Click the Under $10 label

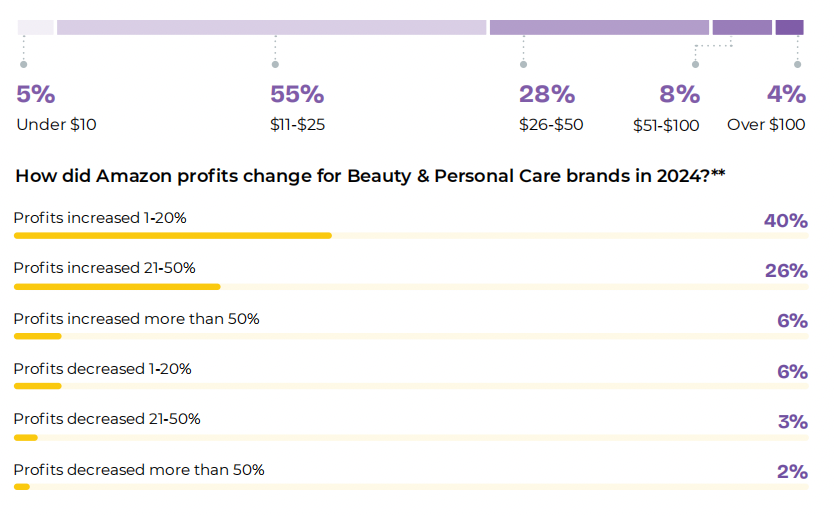click(56, 125)
